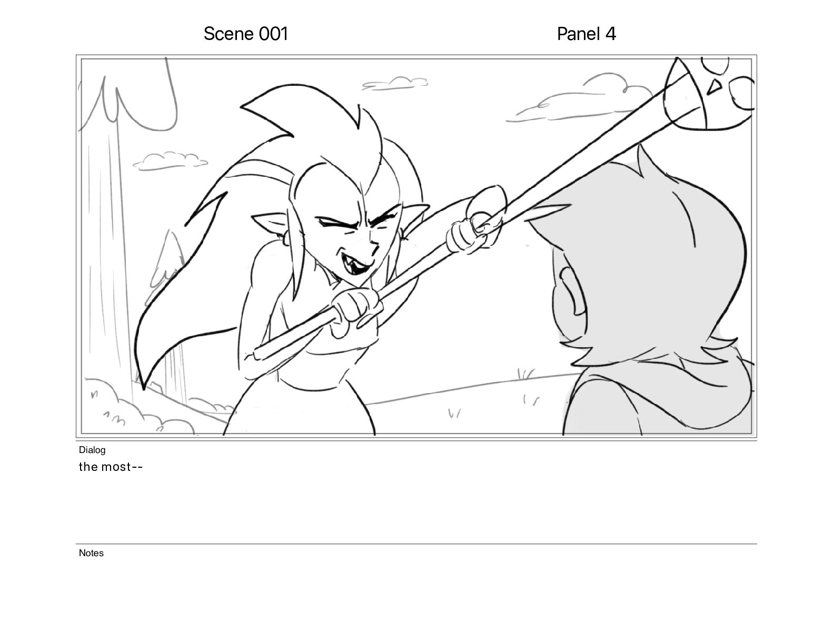Viewport: 834px width, 644px height.
Task: Click the 'Scene 001' heading text
Action: 246,34
